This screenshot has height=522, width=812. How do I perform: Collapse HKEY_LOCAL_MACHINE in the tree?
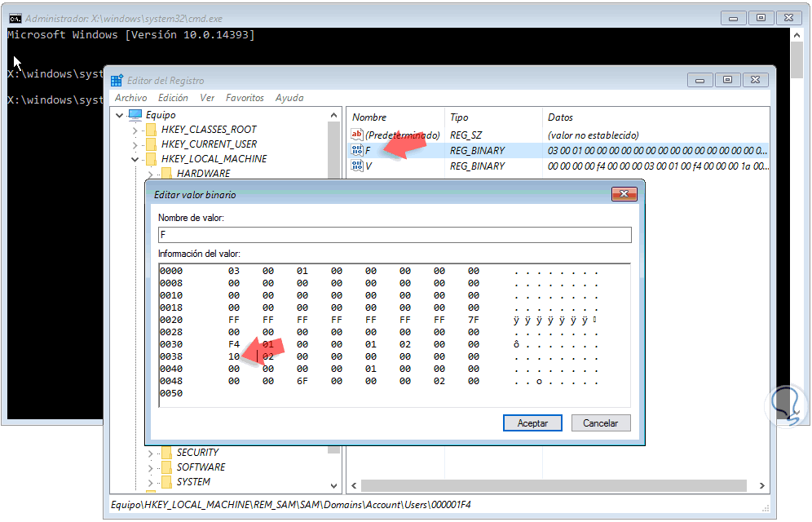(135, 159)
